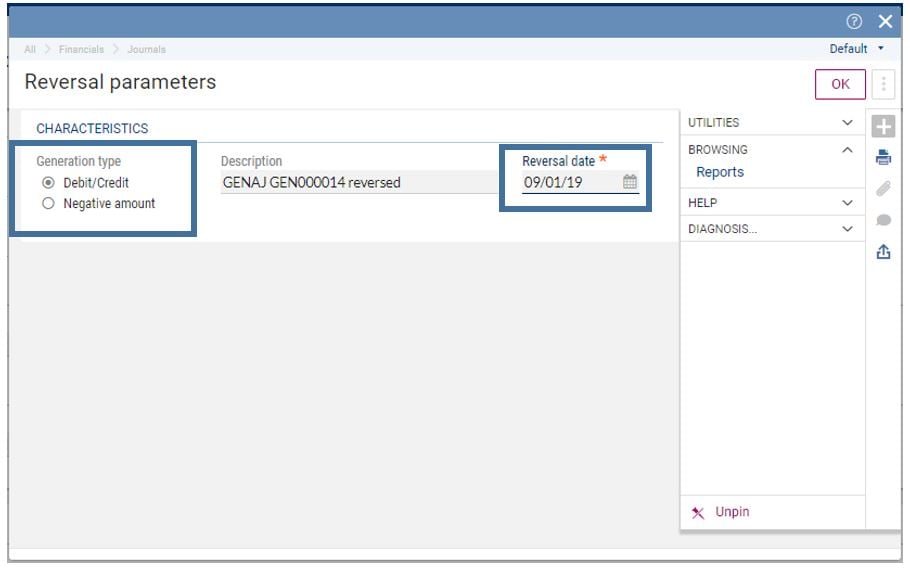Select the Debit/Credit generation type
The width and height of the screenshot is (910, 569).
[x=48, y=183]
